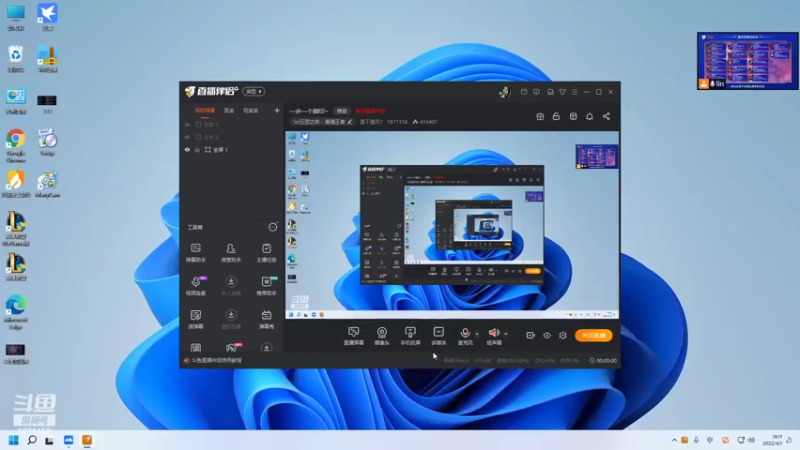The height and width of the screenshot is (450, 800).
Task: Click the floating thumbnail window on the desktop
Action: [747, 61]
